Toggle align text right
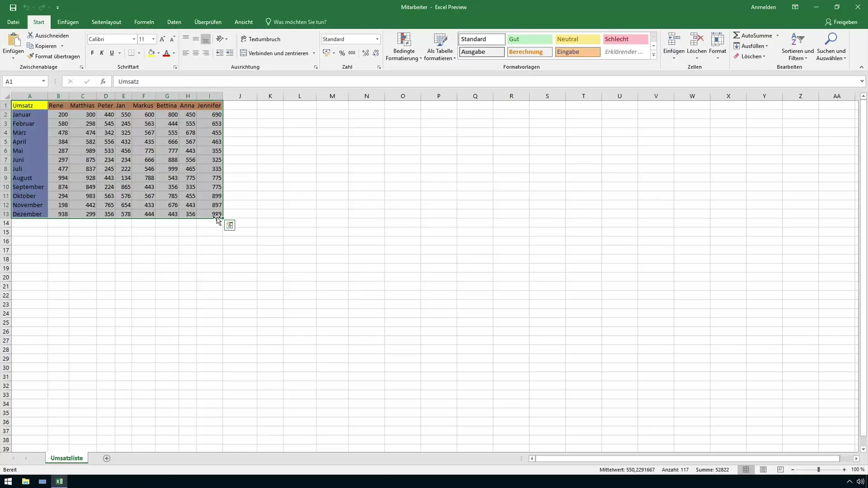This screenshot has height=488, width=868. [206, 53]
